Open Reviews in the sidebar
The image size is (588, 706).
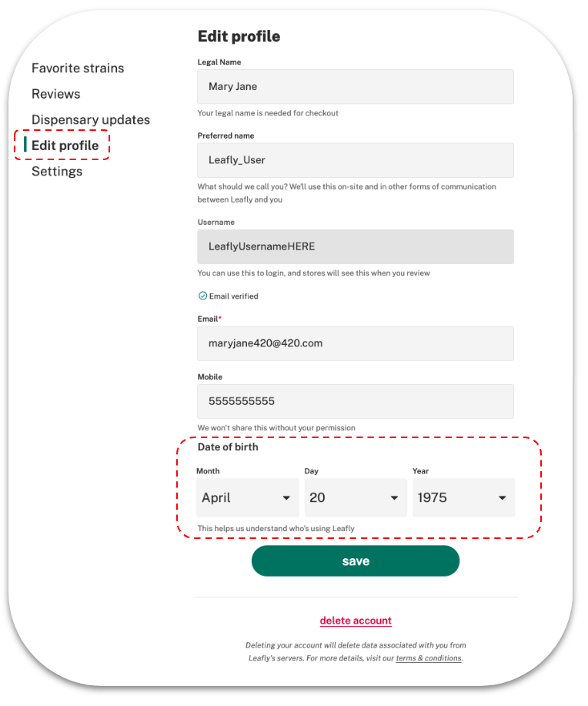[56, 94]
